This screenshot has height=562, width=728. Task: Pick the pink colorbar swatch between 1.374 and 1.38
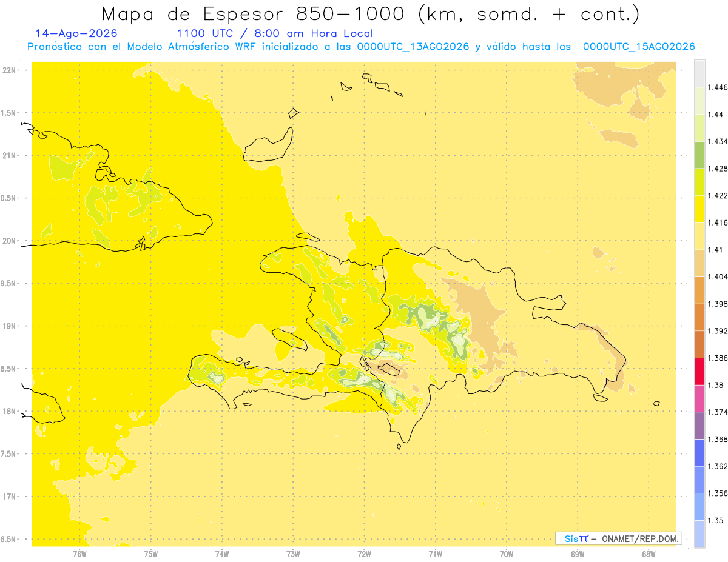click(699, 398)
